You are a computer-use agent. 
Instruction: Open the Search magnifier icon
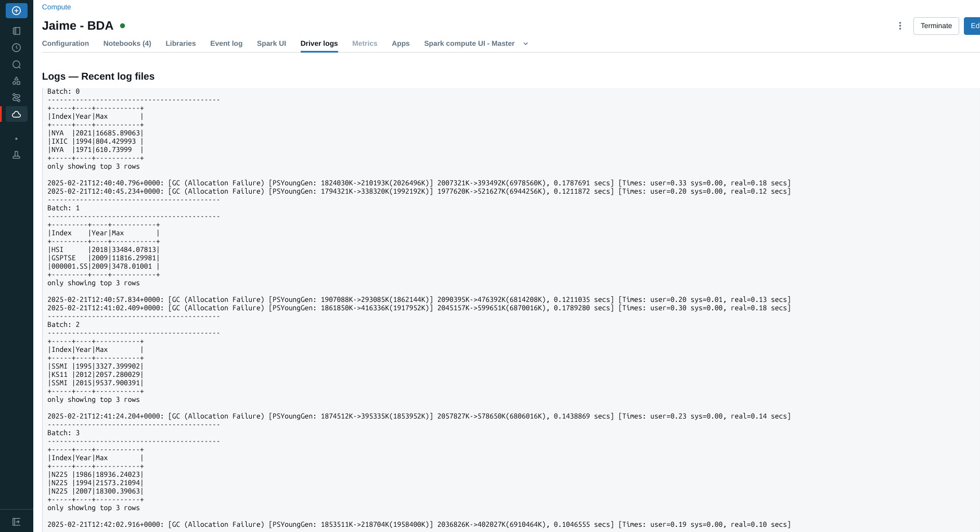(16, 65)
